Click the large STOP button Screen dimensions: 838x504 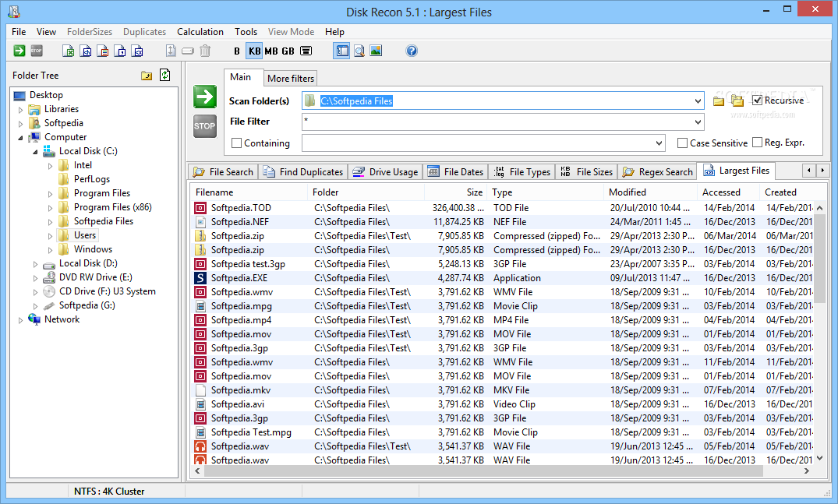[205, 126]
